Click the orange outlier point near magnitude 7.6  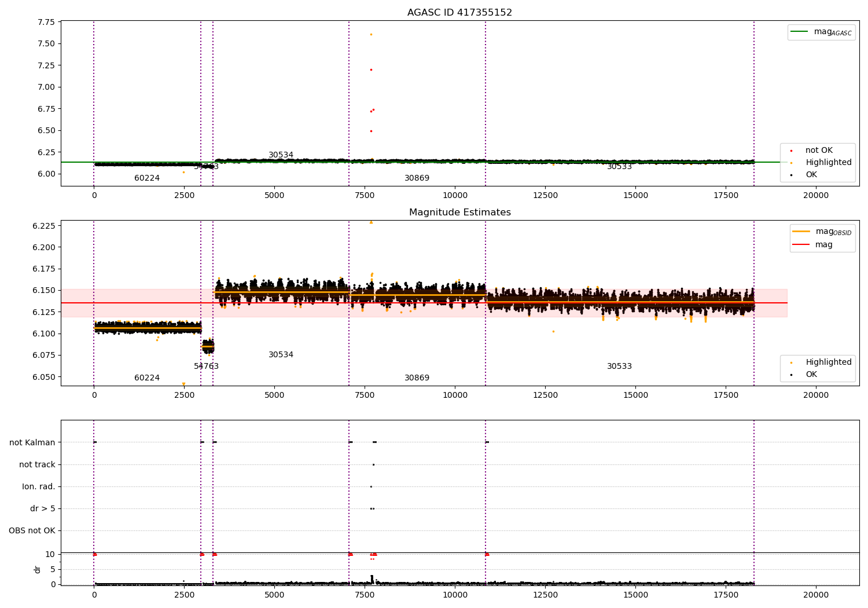(371, 34)
